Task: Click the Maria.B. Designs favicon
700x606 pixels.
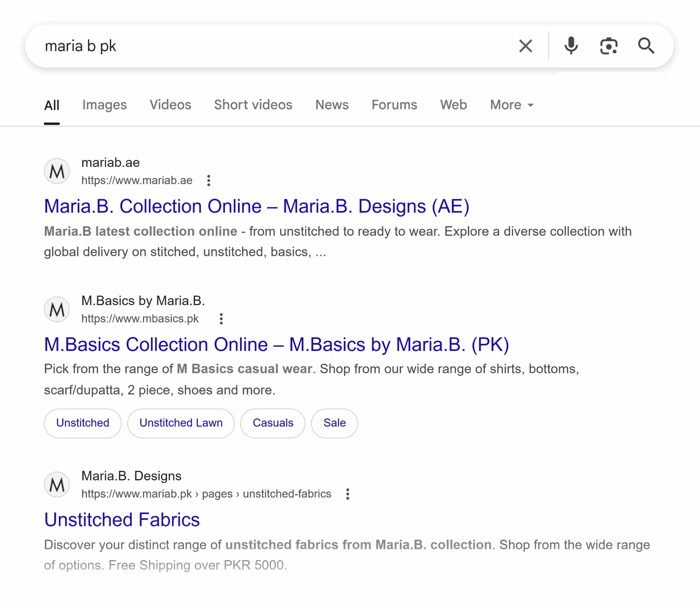Action: point(57,485)
